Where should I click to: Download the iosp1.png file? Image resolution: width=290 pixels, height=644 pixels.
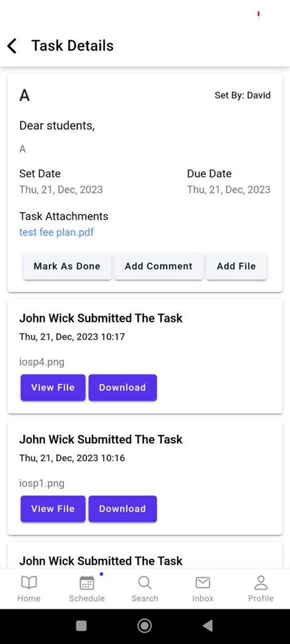[123, 509]
